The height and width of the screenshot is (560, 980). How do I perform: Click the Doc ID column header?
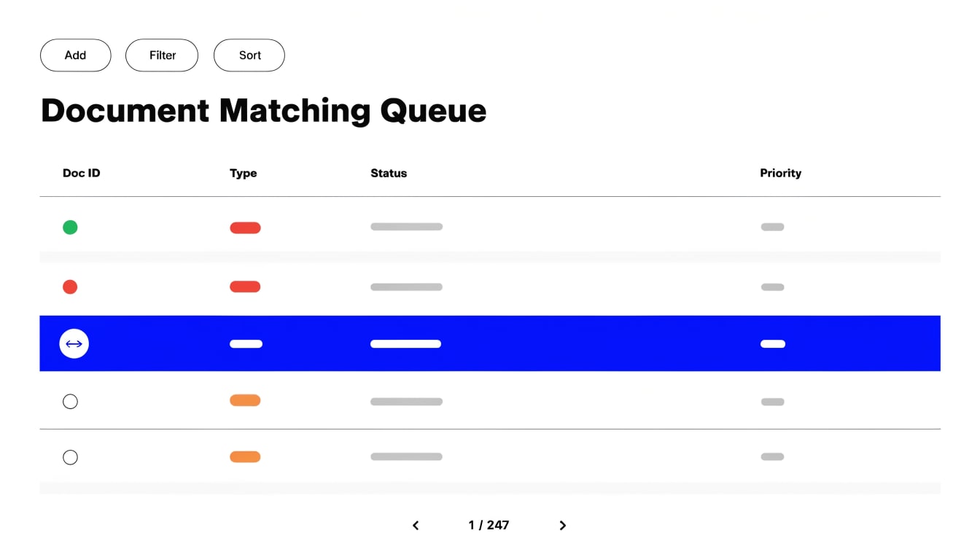(x=82, y=174)
